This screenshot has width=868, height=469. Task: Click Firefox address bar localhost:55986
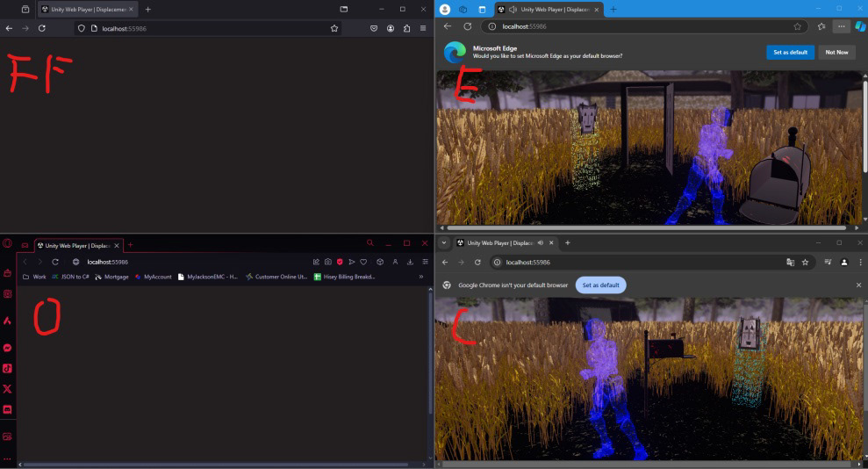point(208,28)
